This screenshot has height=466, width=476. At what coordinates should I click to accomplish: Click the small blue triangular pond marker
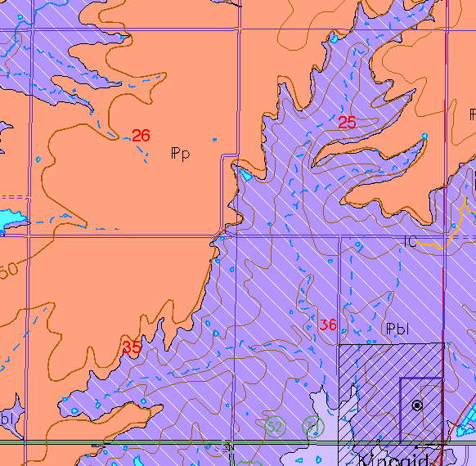tap(245, 175)
